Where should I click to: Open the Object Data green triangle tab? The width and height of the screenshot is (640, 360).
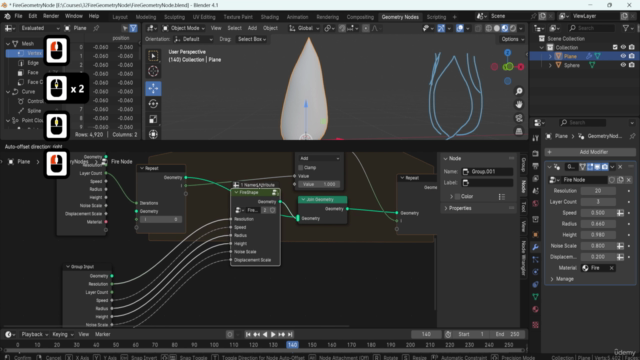tap(536, 297)
